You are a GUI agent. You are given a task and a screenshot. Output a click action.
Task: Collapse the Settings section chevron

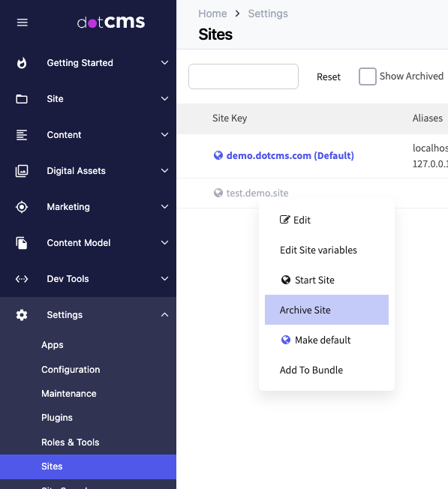click(164, 315)
